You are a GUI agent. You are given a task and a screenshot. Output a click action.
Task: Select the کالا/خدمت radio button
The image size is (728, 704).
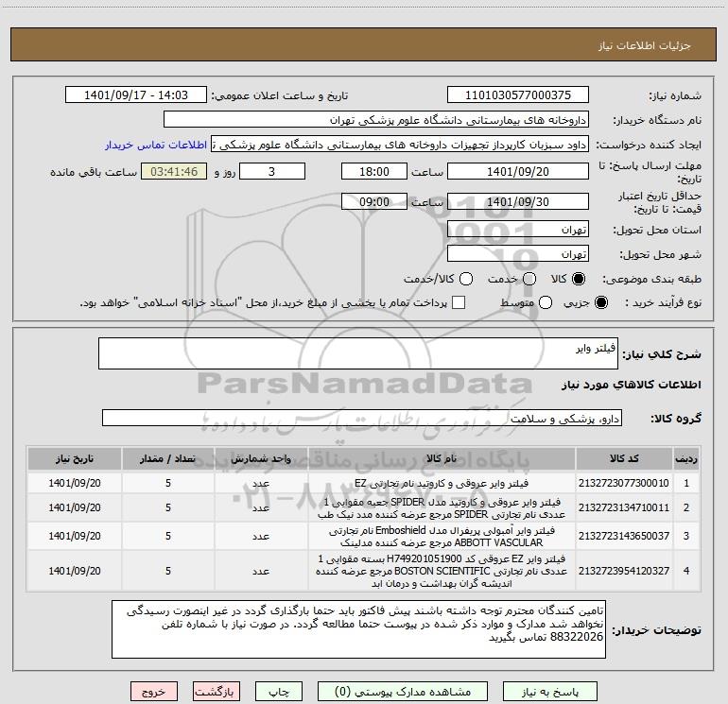click(466, 279)
